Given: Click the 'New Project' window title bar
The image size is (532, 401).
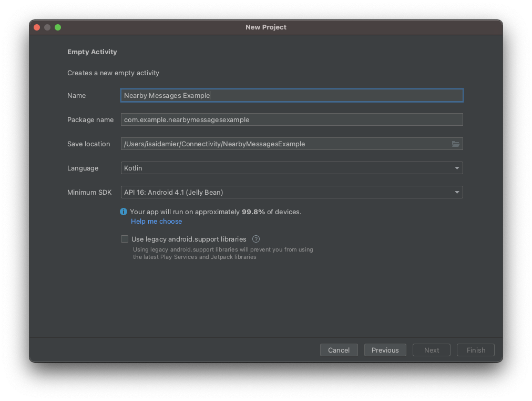Looking at the screenshot, I should [x=266, y=27].
